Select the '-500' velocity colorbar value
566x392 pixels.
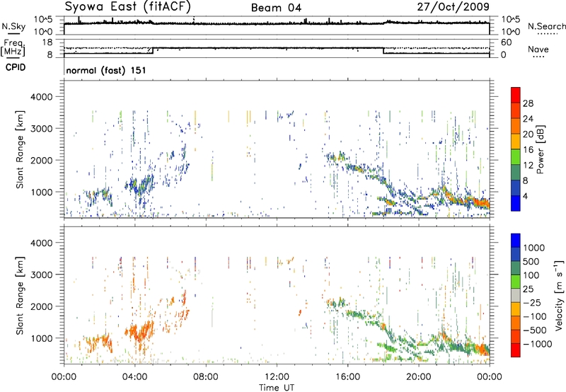click(535, 330)
